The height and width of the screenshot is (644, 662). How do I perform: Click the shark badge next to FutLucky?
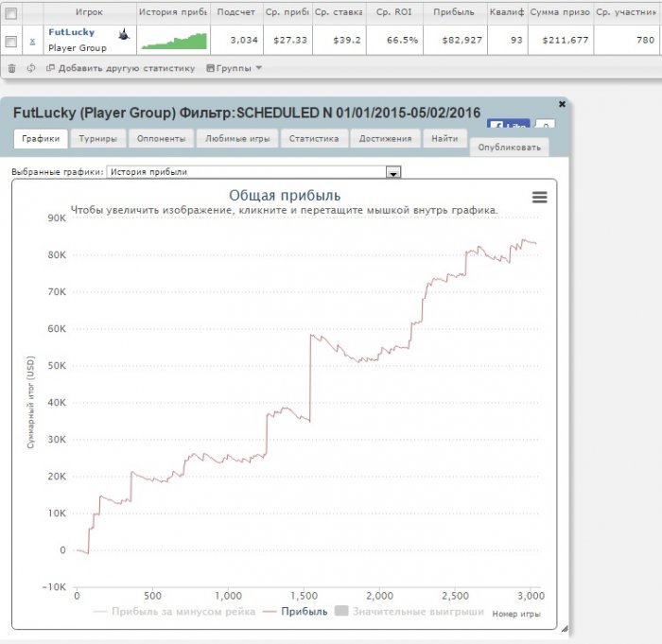click(123, 35)
